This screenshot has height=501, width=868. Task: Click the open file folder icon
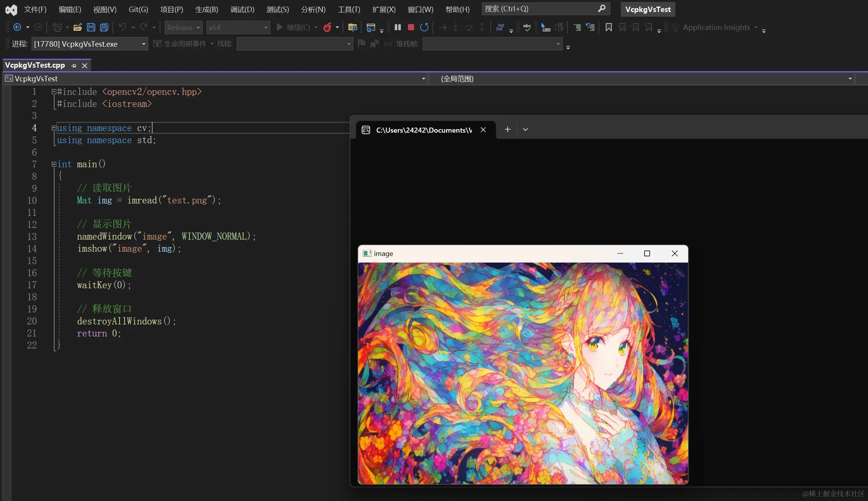[x=77, y=27]
